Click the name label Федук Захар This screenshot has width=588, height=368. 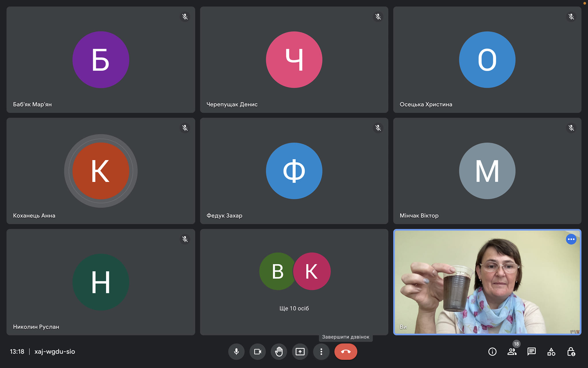tap(224, 216)
